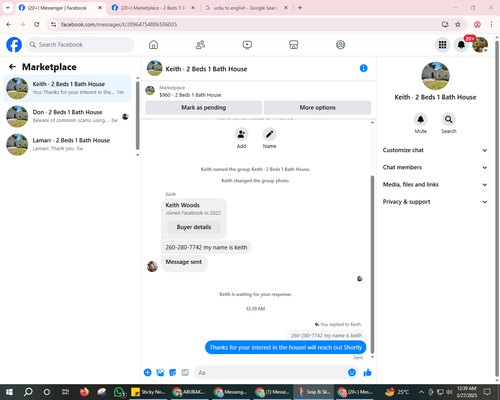Go to the Home feed icon
The height and width of the screenshot is (400, 500).
point(153,45)
